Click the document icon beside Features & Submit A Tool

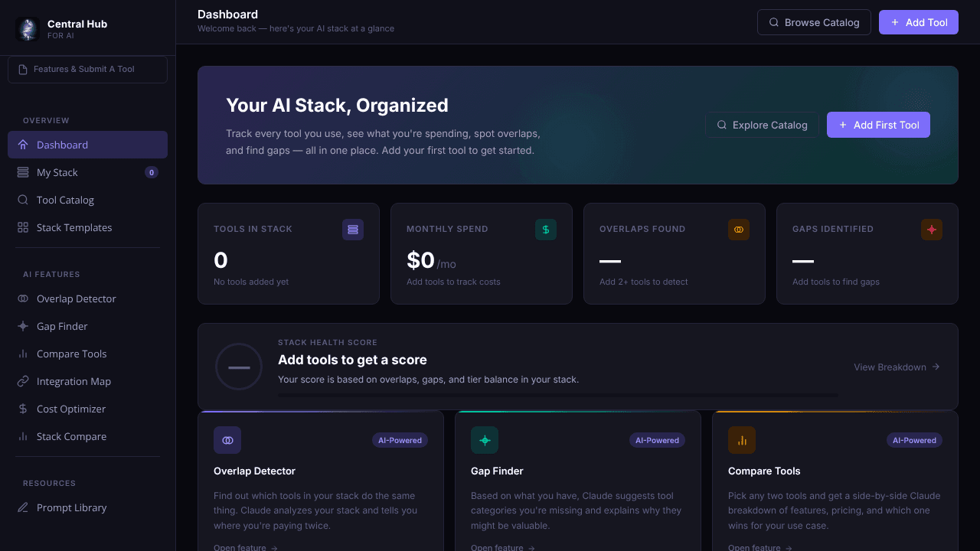[x=23, y=70]
